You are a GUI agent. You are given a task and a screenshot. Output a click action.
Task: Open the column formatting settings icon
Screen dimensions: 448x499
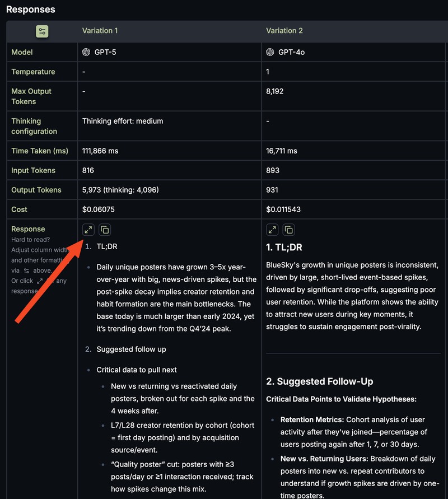[x=42, y=31]
